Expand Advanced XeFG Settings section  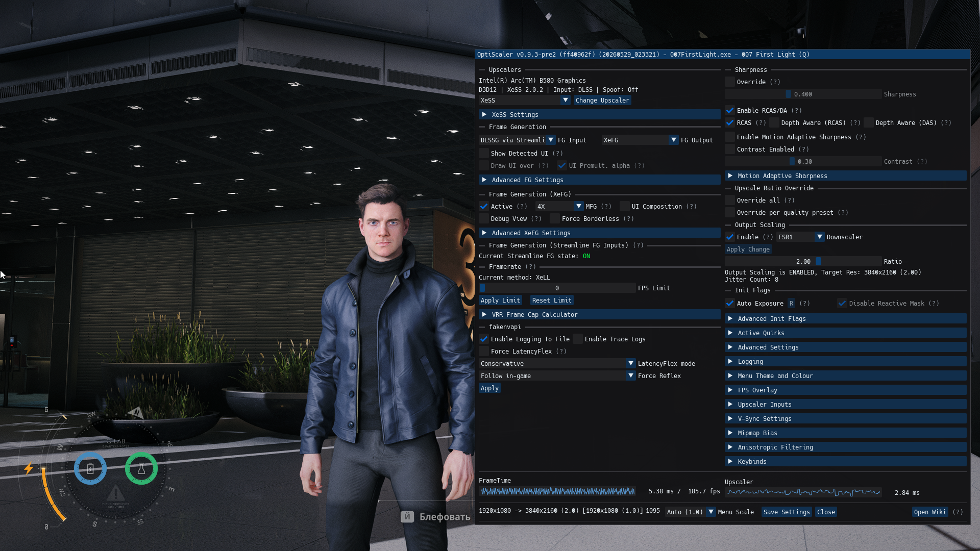point(600,233)
